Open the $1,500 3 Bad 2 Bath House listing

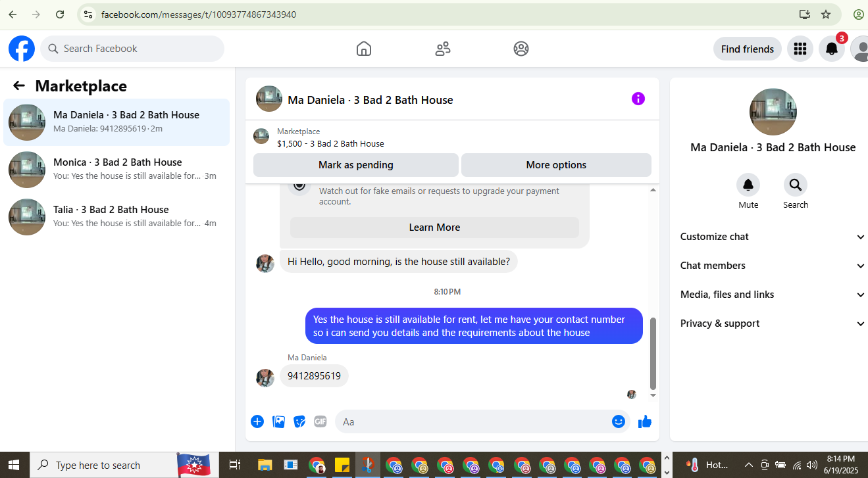[x=330, y=143]
